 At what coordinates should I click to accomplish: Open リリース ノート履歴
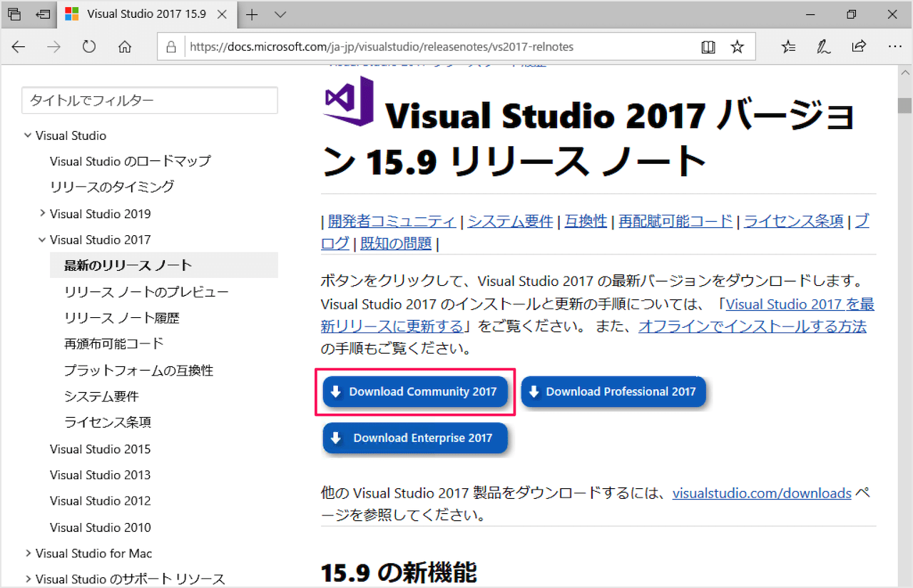click(122, 318)
